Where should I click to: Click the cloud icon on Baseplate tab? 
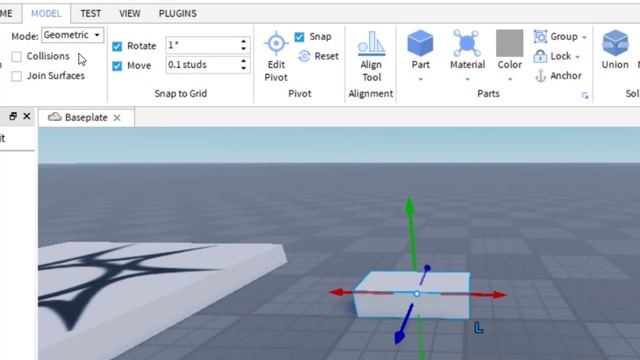pyautogui.click(x=55, y=117)
